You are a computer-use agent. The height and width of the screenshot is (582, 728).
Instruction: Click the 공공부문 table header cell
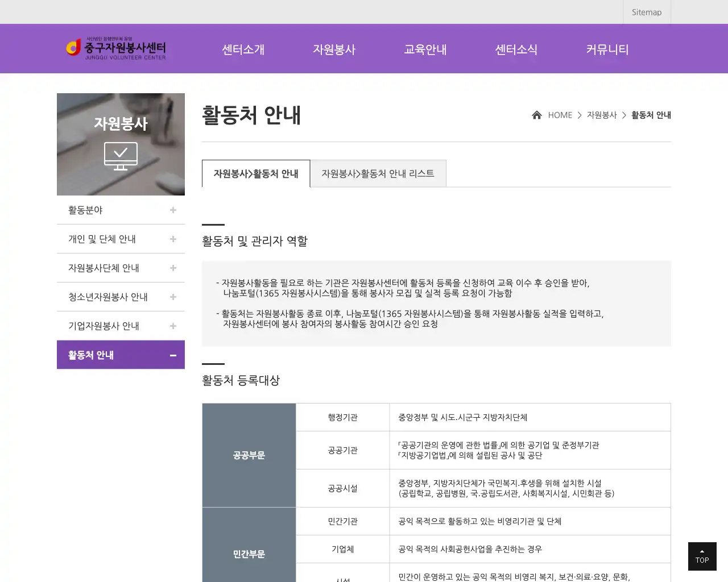tap(249, 455)
